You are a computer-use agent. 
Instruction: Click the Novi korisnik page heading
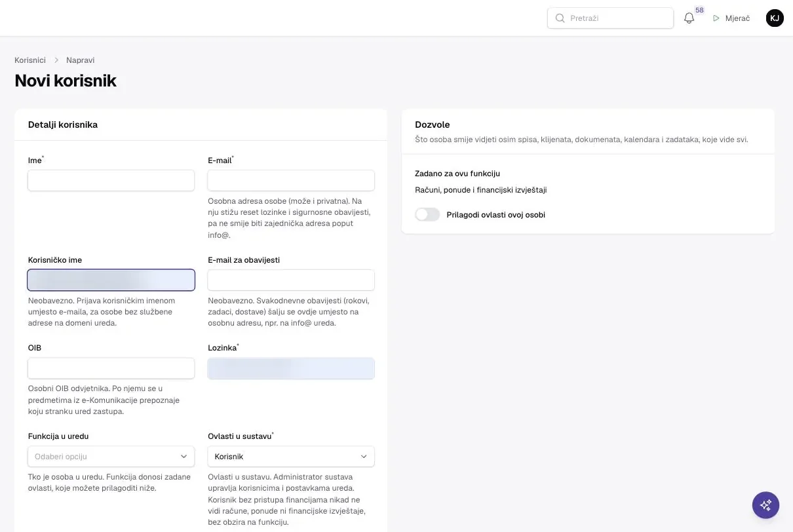[66, 81]
